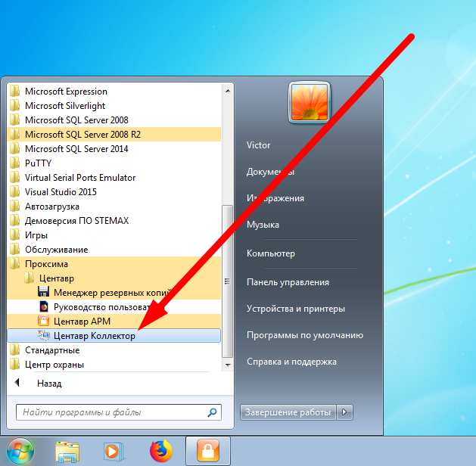476x466 pixels.
Task: Expand Microsoft SQL Server 2008 folder
Action: (x=114, y=120)
